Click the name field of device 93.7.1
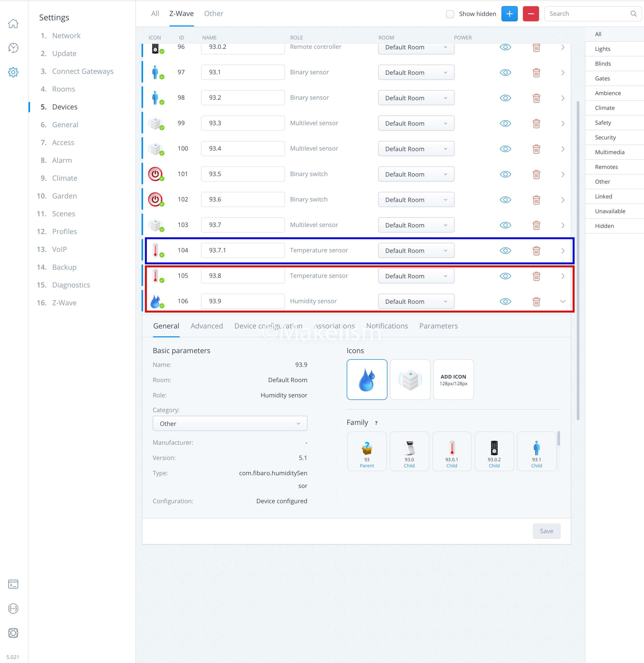Screen dimensions: 644x663 (243, 250)
